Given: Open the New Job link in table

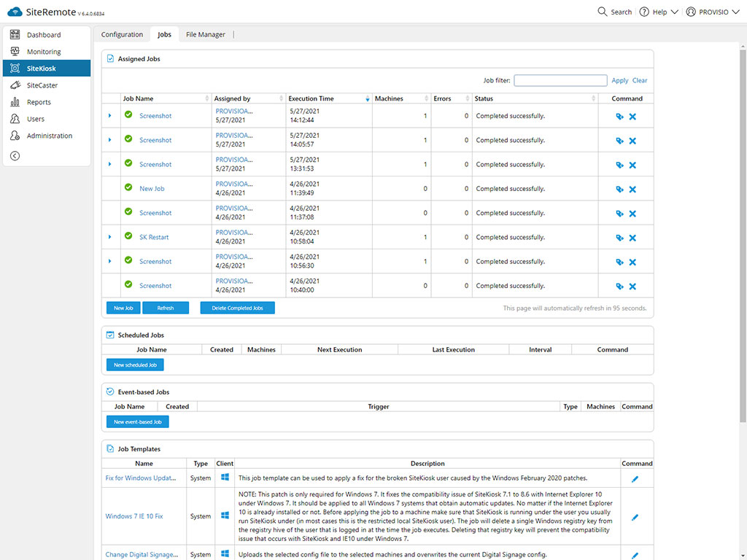Looking at the screenshot, I should [152, 189].
